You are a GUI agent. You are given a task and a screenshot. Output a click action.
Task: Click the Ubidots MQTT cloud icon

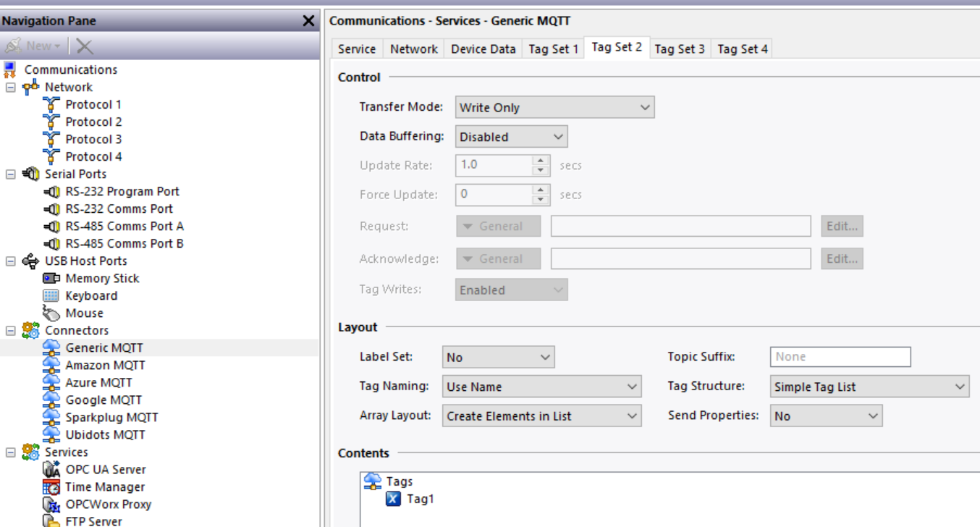(51, 434)
